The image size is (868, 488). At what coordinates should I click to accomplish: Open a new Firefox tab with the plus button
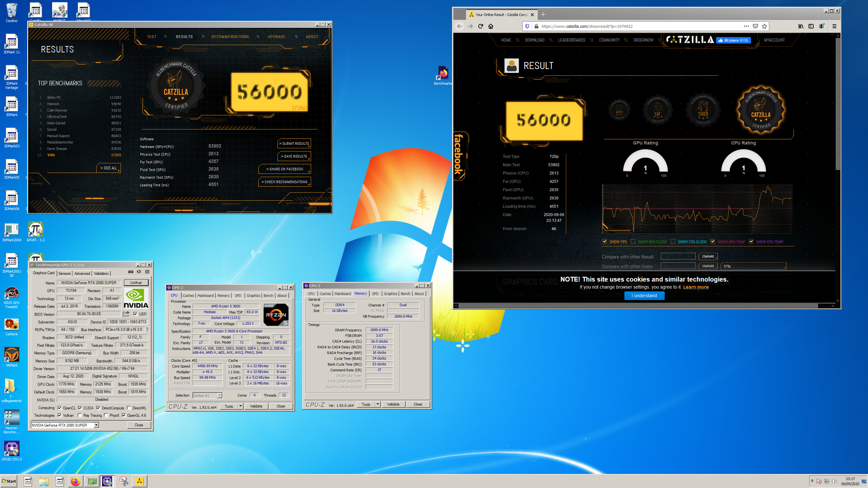point(543,14)
